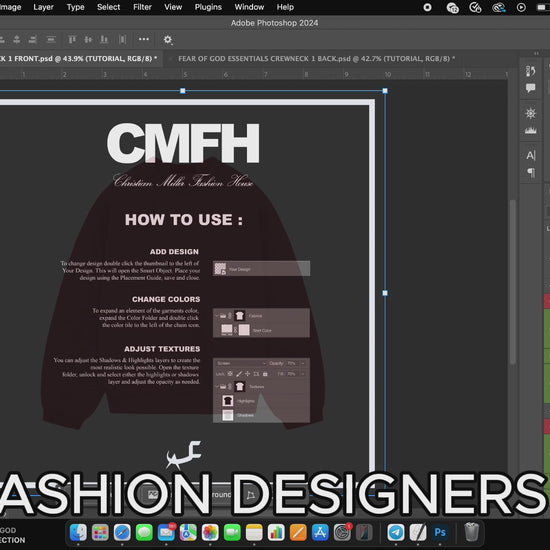Open the Adjustments sun panel icon
The width and height of the screenshot is (550, 550).
point(530,113)
